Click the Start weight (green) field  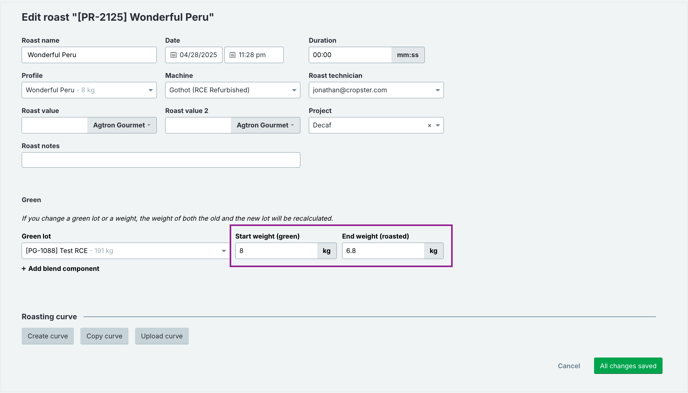pyautogui.click(x=276, y=251)
